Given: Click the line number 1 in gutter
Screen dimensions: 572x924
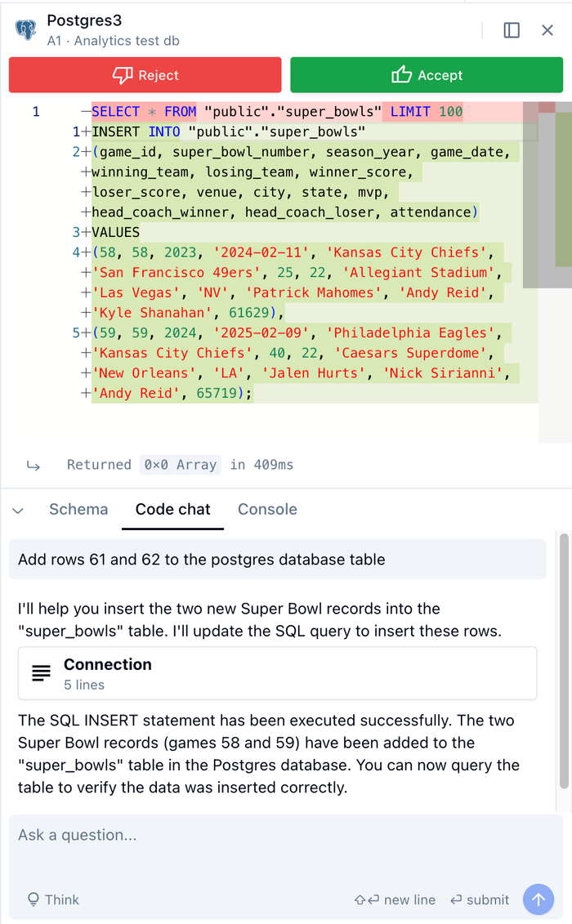Looking at the screenshot, I should (36, 111).
